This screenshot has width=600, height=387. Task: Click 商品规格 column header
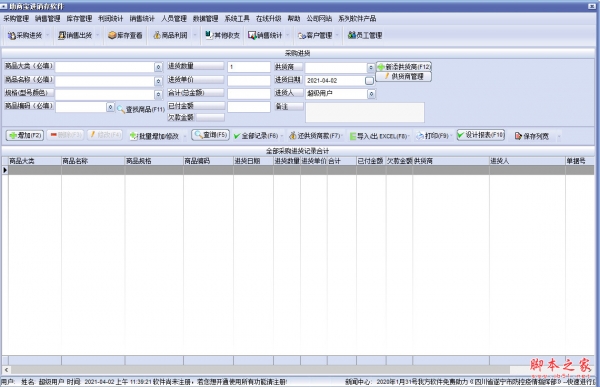tap(154, 161)
